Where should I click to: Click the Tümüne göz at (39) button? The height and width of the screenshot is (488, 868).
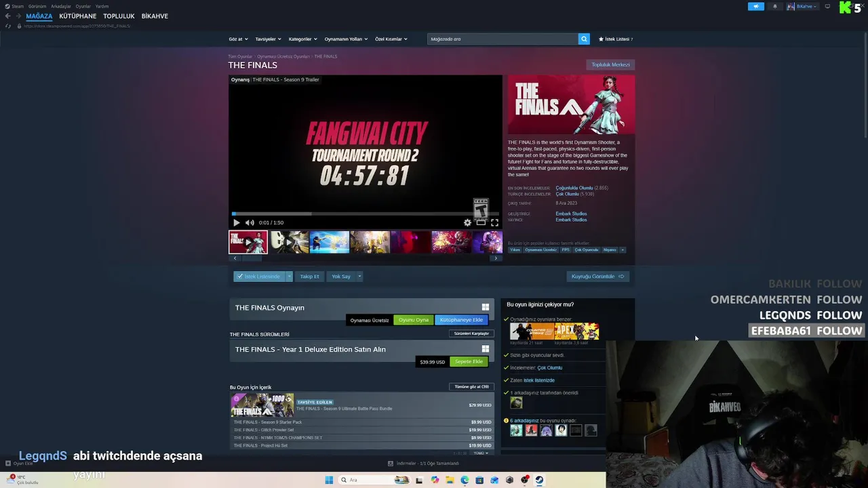click(471, 387)
